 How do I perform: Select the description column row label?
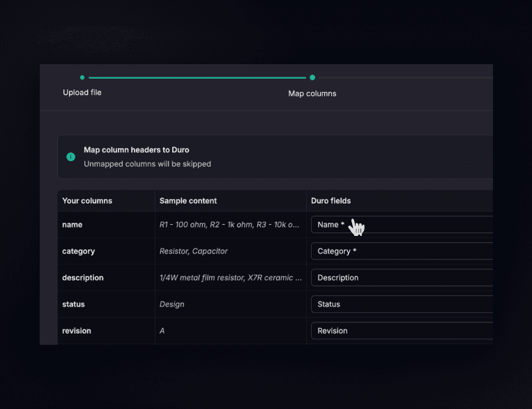point(83,278)
